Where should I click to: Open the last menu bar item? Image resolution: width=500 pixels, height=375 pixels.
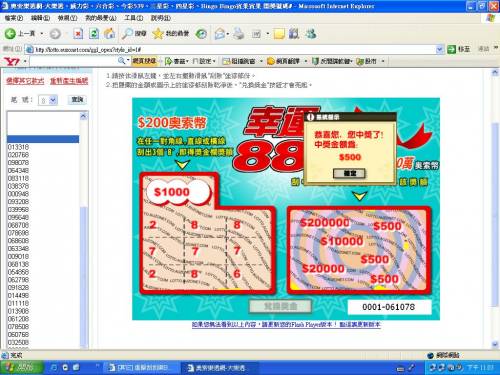[x=161, y=18]
